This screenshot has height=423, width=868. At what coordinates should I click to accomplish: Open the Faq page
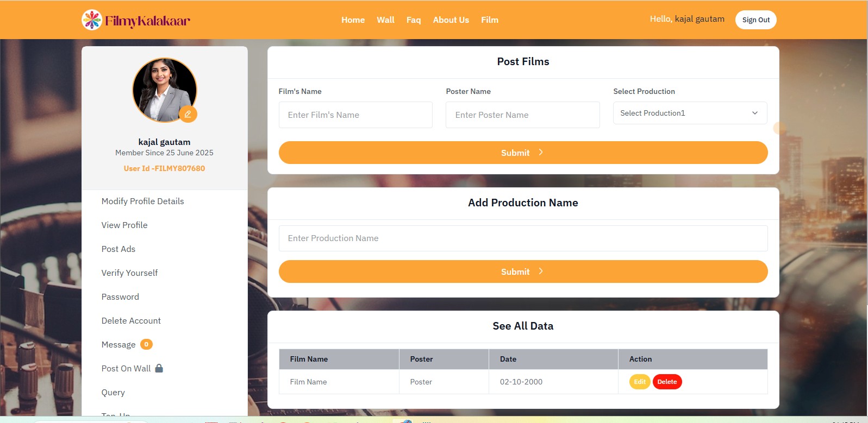coord(414,20)
